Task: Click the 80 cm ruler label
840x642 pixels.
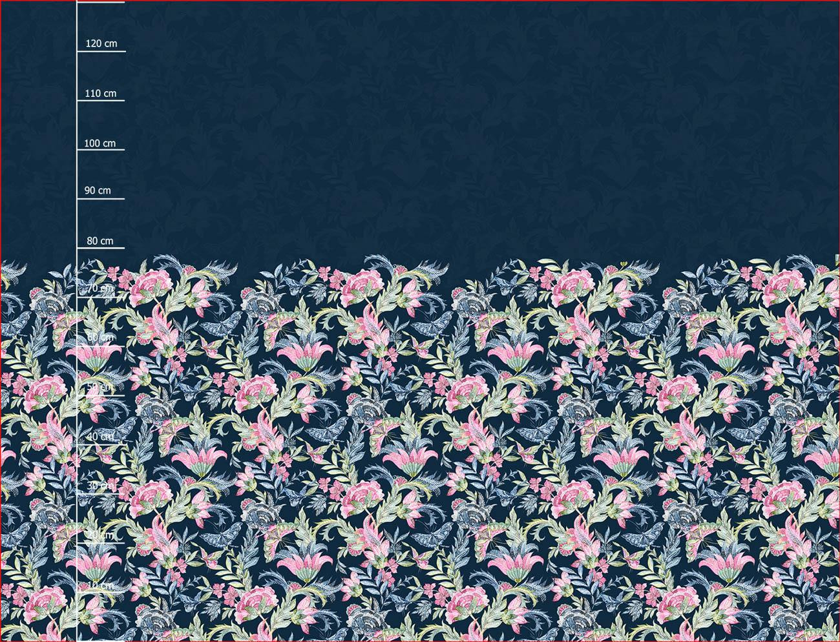Action: (x=100, y=241)
